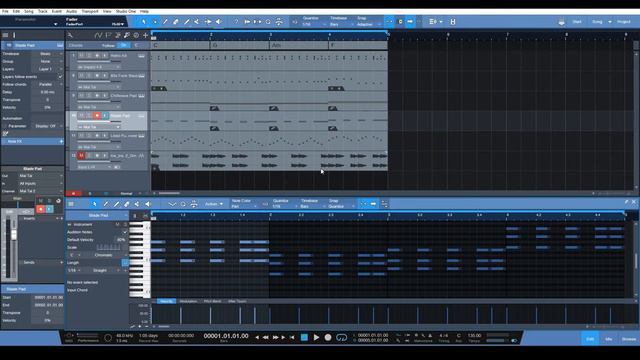Screen dimensions: 640x360
Task: Select the Arrow tool in the main toolbar
Action: (144, 22)
